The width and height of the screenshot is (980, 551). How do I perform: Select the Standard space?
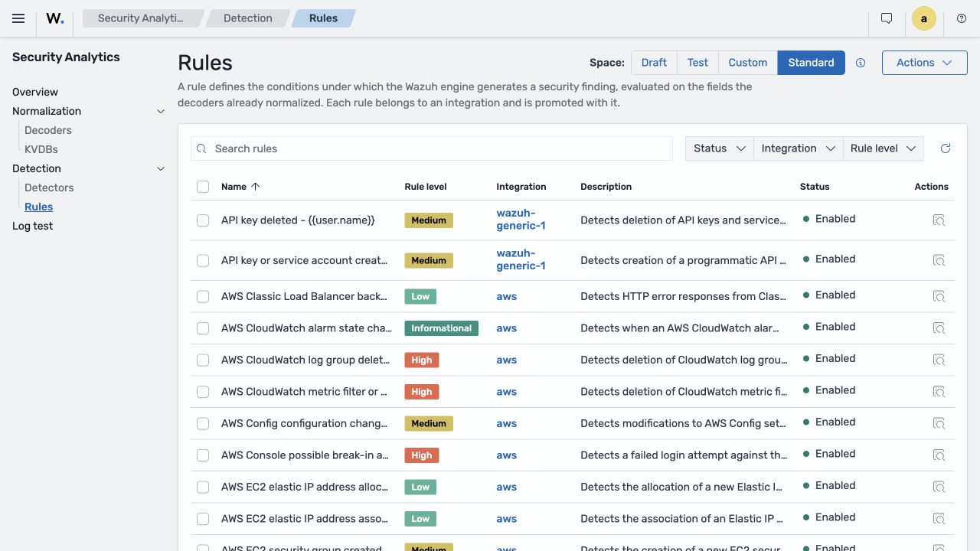tap(812, 63)
